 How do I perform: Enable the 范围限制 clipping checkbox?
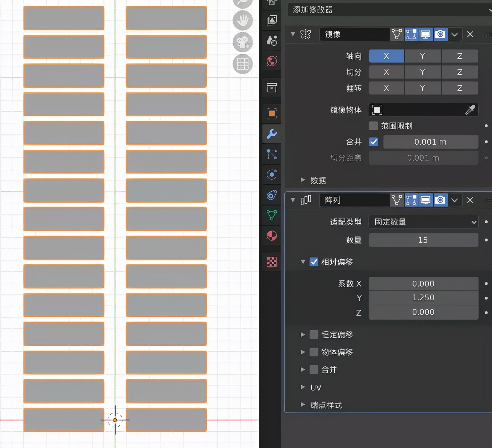(x=373, y=126)
